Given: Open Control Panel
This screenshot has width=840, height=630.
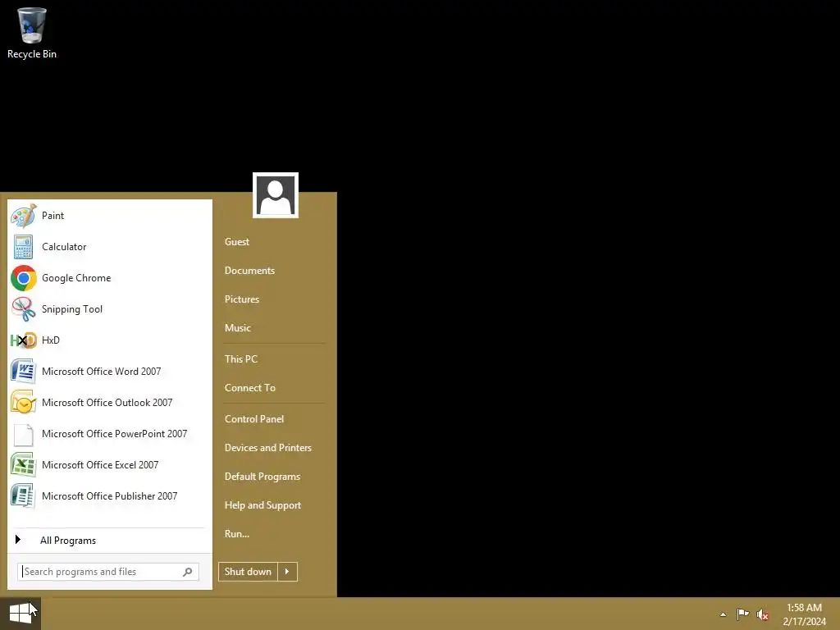Looking at the screenshot, I should click(x=254, y=419).
